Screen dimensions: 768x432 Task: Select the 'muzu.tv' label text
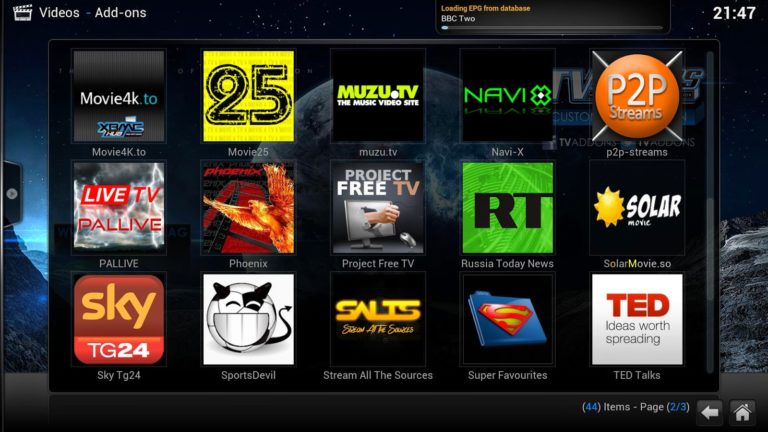click(378, 152)
